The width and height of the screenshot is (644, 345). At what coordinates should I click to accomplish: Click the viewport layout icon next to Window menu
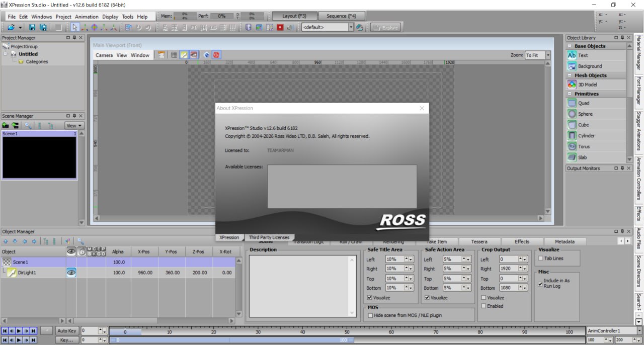162,55
